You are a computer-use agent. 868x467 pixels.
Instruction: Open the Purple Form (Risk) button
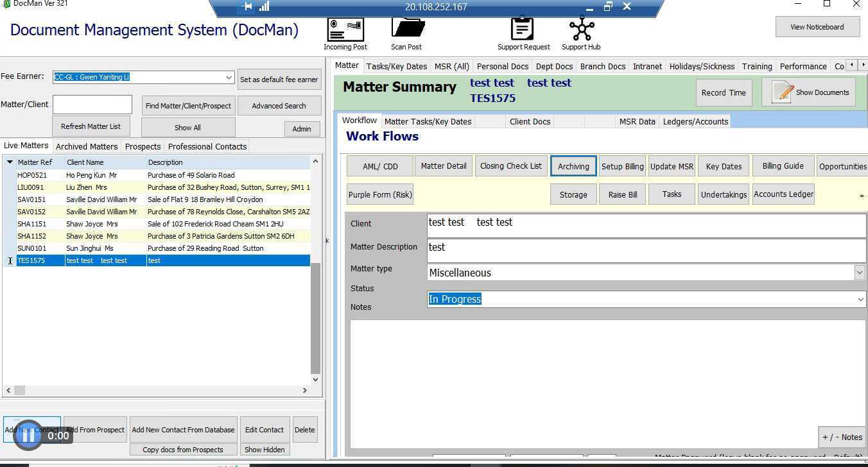(380, 194)
